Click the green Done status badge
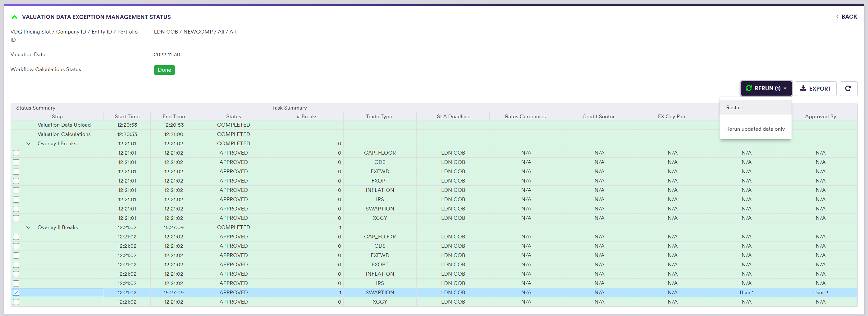The height and width of the screenshot is (316, 868). pyautogui.click(x=164, y=70)
